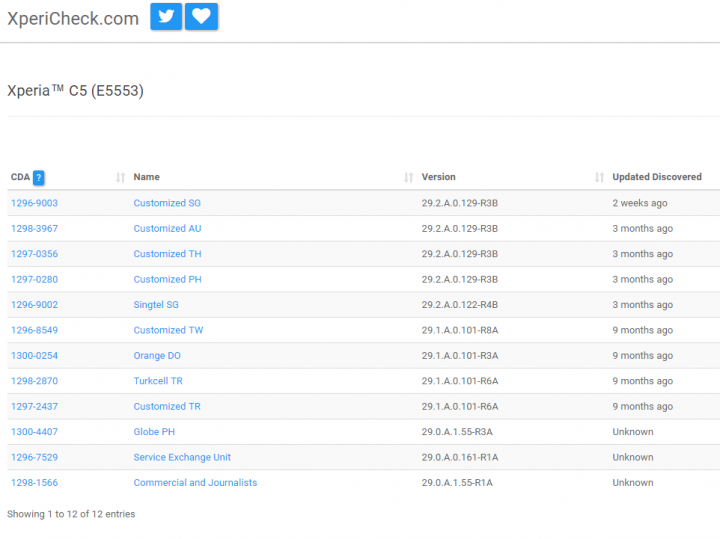The width and height of the screenshot is (720, 539).
Task: Open the Turkcell TR link
Action: tap(158, 381)
